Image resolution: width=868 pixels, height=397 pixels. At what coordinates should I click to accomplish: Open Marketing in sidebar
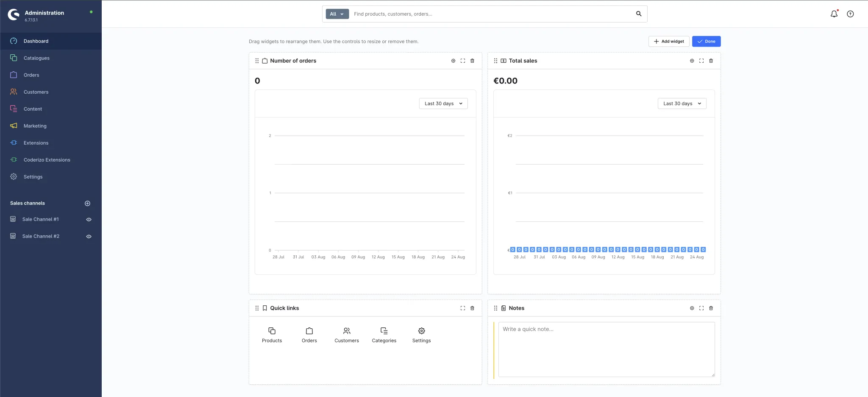coord(51,126)
